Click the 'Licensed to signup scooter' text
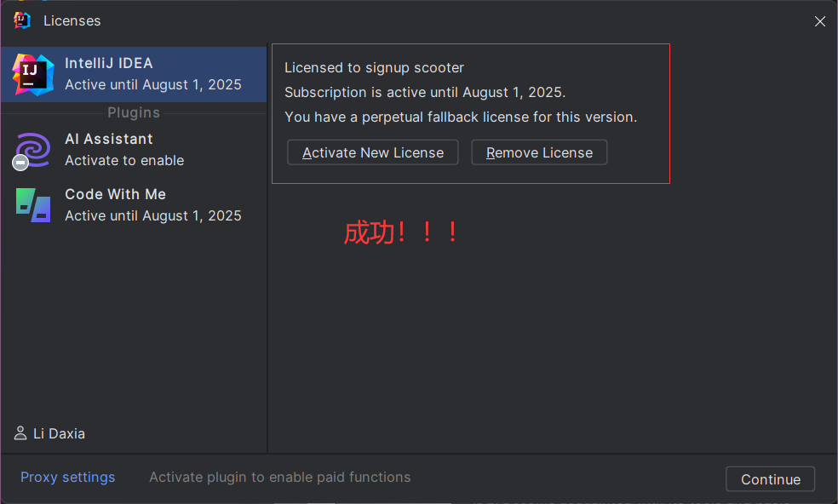838x504 pixels. 374,68
